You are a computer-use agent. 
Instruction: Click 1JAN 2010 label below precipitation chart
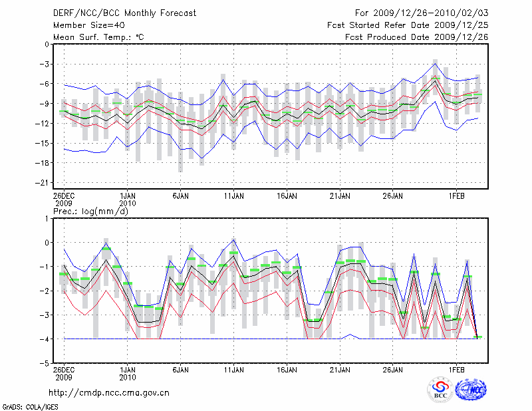pos(128,373)
